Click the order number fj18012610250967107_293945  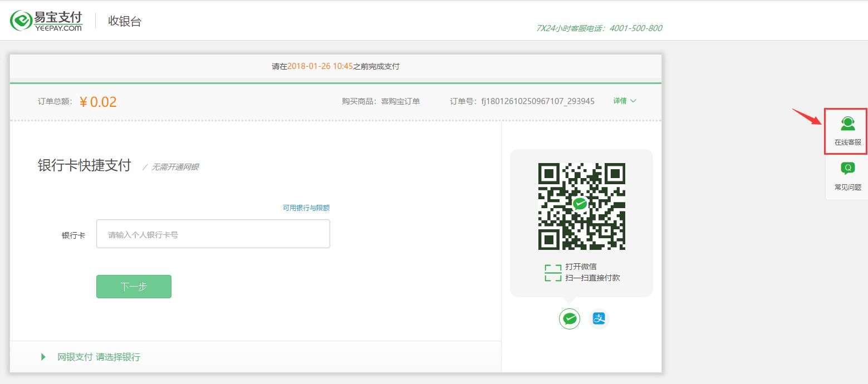pos(538,101)
